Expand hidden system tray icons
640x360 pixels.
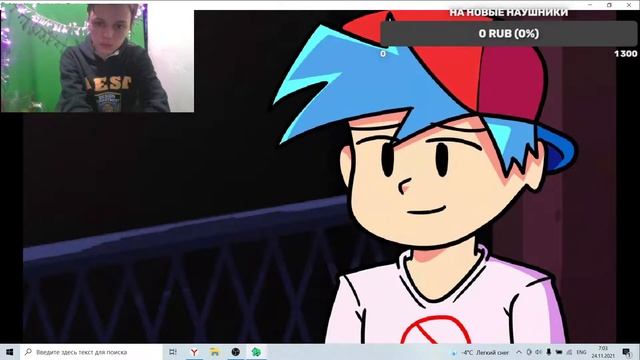coord(519,352)
